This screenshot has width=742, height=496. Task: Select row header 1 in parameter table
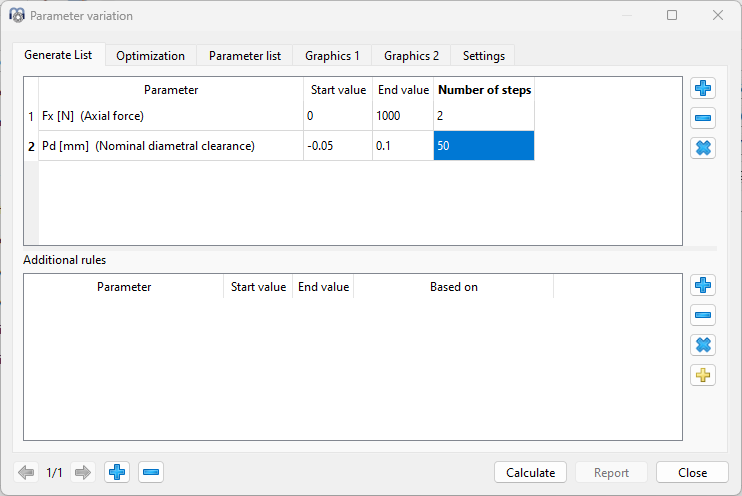point(31,116)
